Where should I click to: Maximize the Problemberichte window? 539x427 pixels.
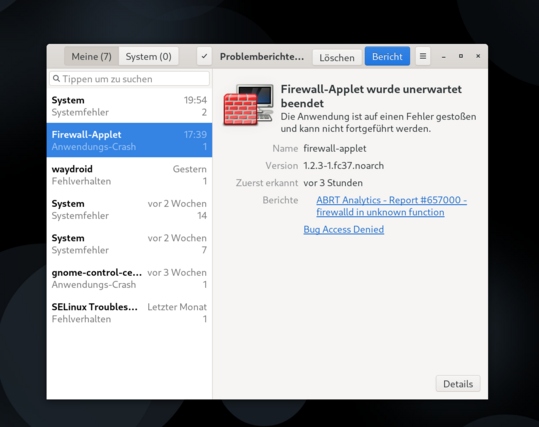461,56
